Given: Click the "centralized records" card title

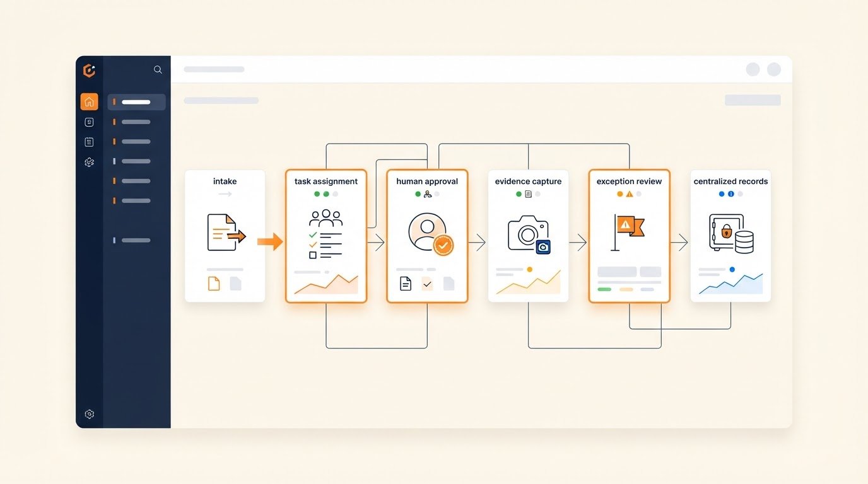Looking at the screenshot, I should (x=730, y=181).
